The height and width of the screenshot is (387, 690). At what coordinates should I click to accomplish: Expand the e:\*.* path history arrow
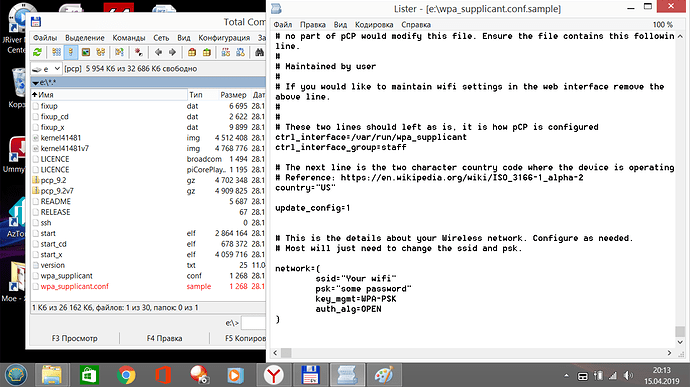point(36,83)
